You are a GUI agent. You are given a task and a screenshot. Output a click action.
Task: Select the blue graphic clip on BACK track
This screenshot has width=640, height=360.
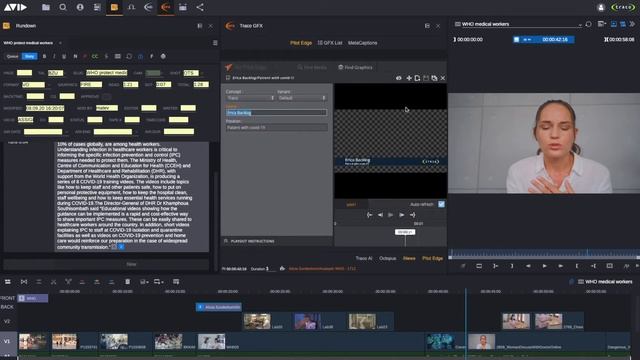pyautogui.click(x=219, y=307)
